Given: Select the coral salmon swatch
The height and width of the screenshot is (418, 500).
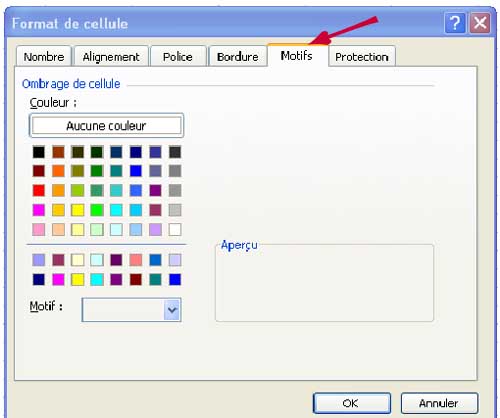Looking at the screenshot, I should point(136,260).
